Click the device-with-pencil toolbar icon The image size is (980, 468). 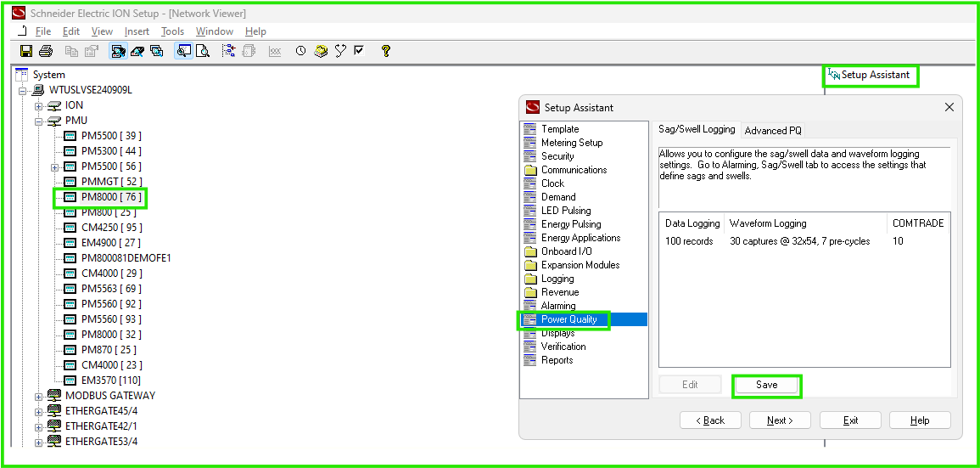point(137,51)
